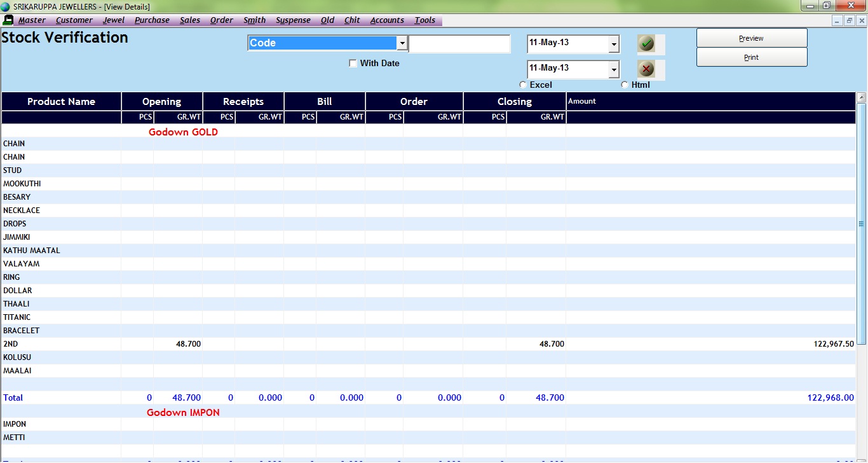Image resolution: width=868 pixels, height=463 pixels.
Task: Click the vertical scrollbar thumb of the table
Action: (862, 224)
